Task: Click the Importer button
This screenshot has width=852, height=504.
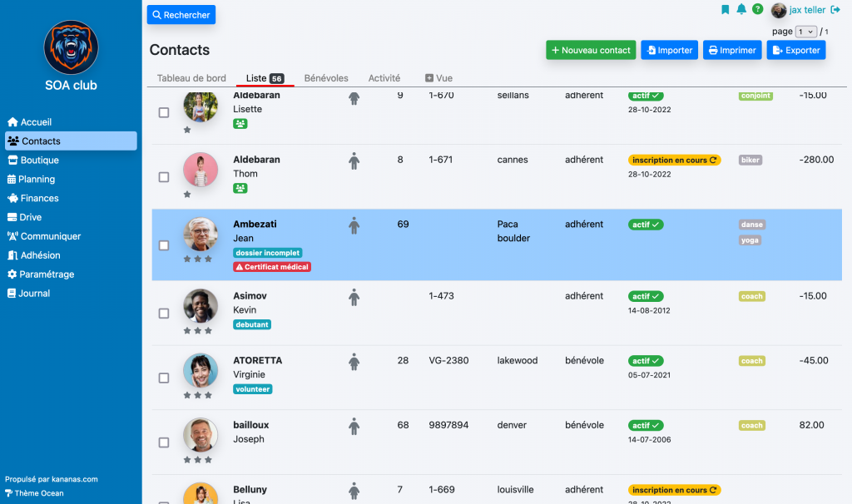Action: 670,50
